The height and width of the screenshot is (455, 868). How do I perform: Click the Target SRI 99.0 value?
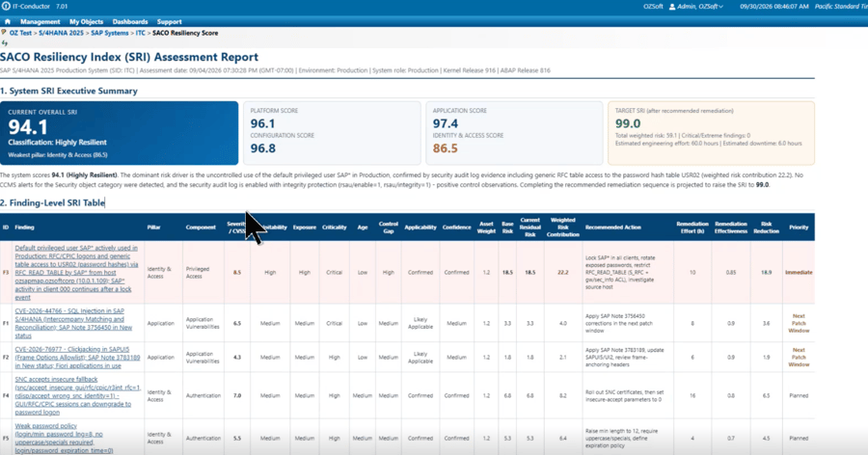[628, 123]
